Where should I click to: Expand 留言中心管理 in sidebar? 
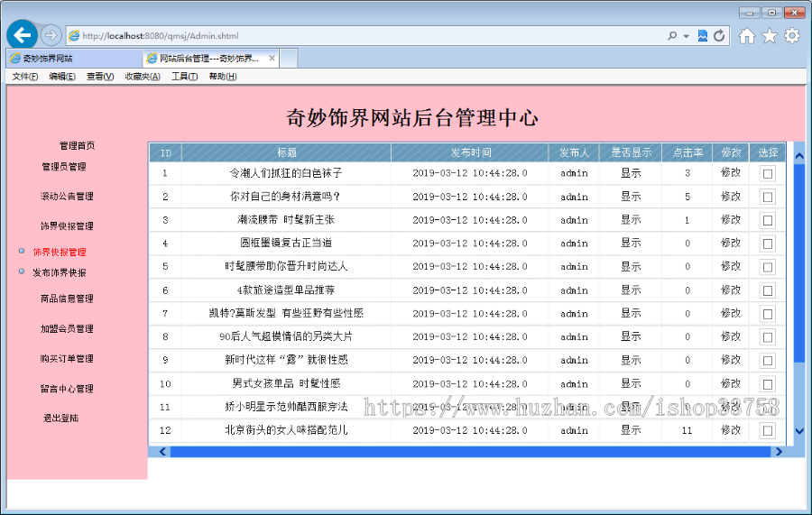(67, 389)
